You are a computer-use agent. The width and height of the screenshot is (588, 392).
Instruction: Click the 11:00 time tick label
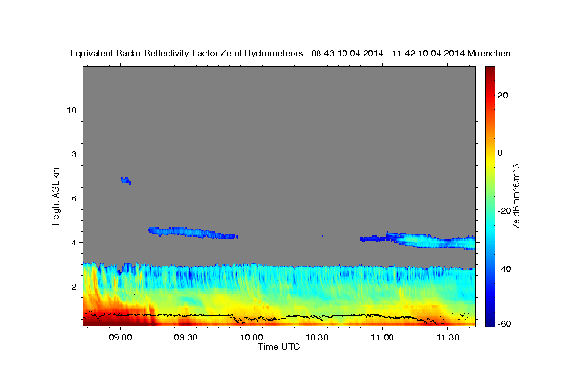[x=382, y=337]
